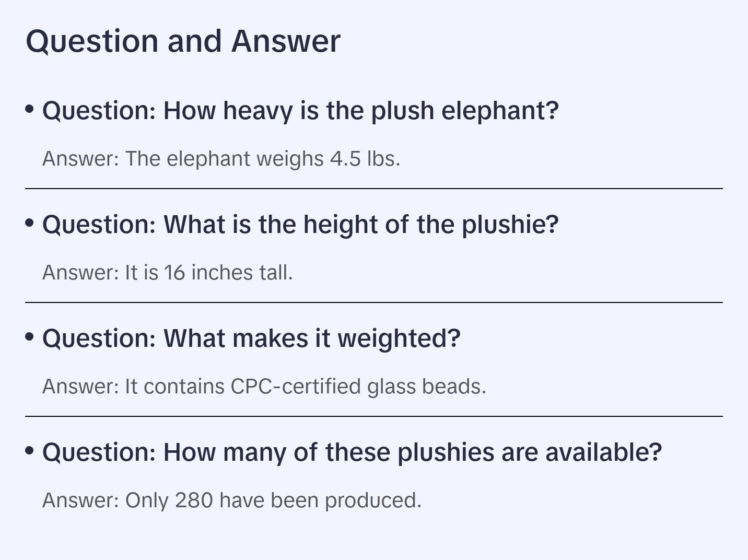Click the "Question and Answer" heading

183,41
